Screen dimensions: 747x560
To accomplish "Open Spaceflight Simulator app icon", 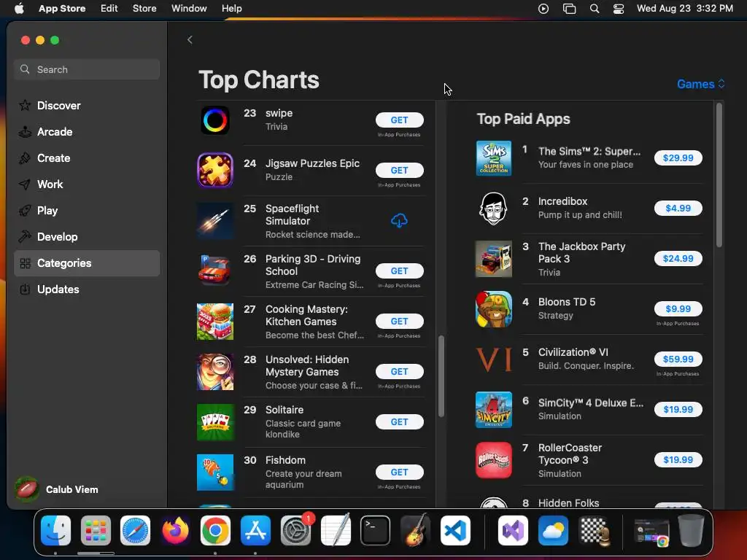I will pos(215,221).
